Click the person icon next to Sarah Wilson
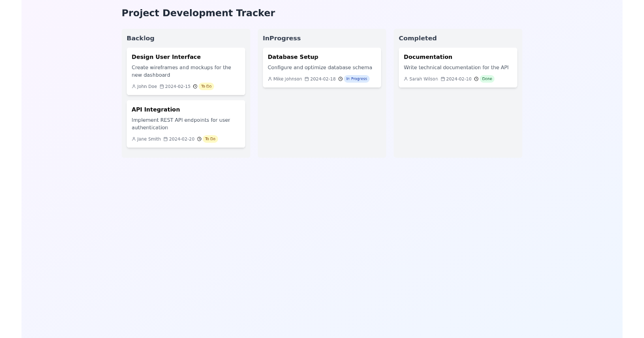 tap(406, 78)
